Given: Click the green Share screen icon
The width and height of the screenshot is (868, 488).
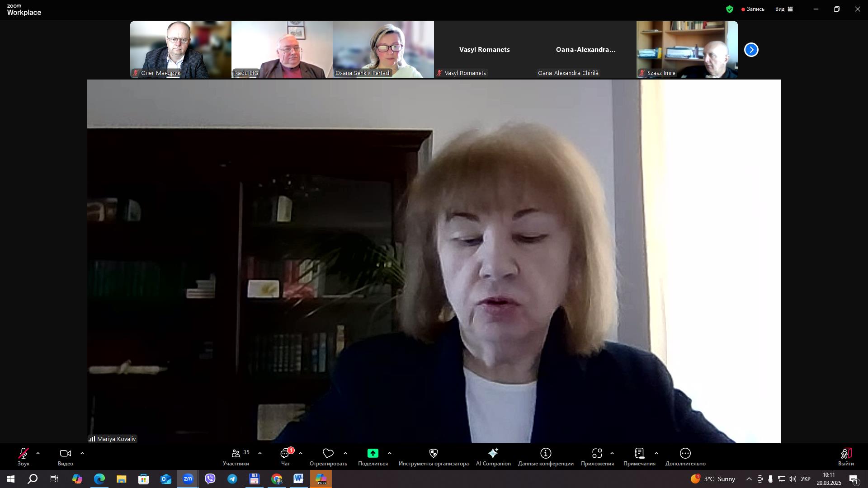Looking at the screenshot, I should tap(373, 453).
